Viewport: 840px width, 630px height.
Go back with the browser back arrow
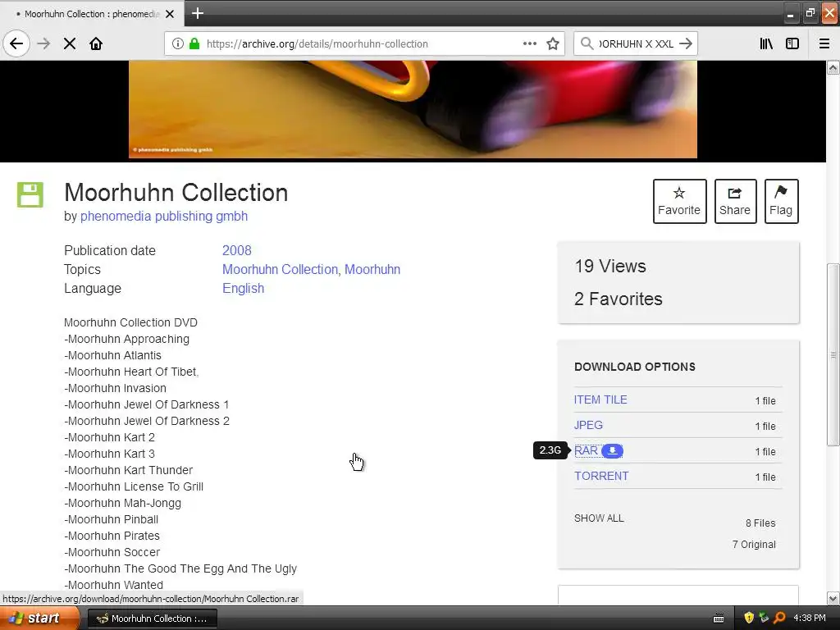[x=16, y=43]
